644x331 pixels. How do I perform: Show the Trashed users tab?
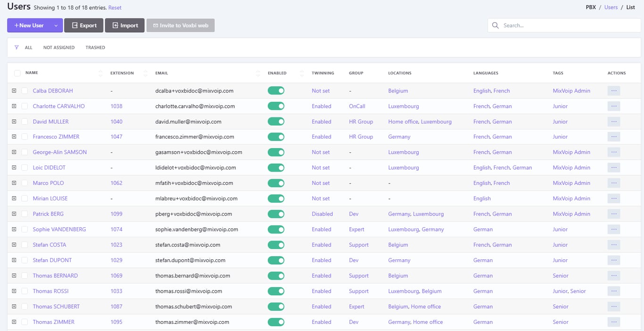(95, 48)
